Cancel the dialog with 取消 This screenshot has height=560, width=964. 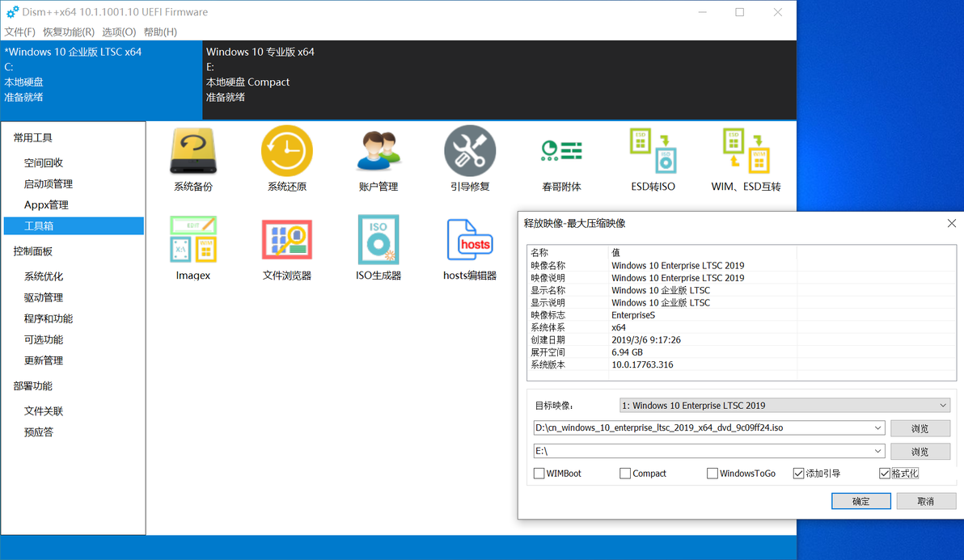click(926, 501)
